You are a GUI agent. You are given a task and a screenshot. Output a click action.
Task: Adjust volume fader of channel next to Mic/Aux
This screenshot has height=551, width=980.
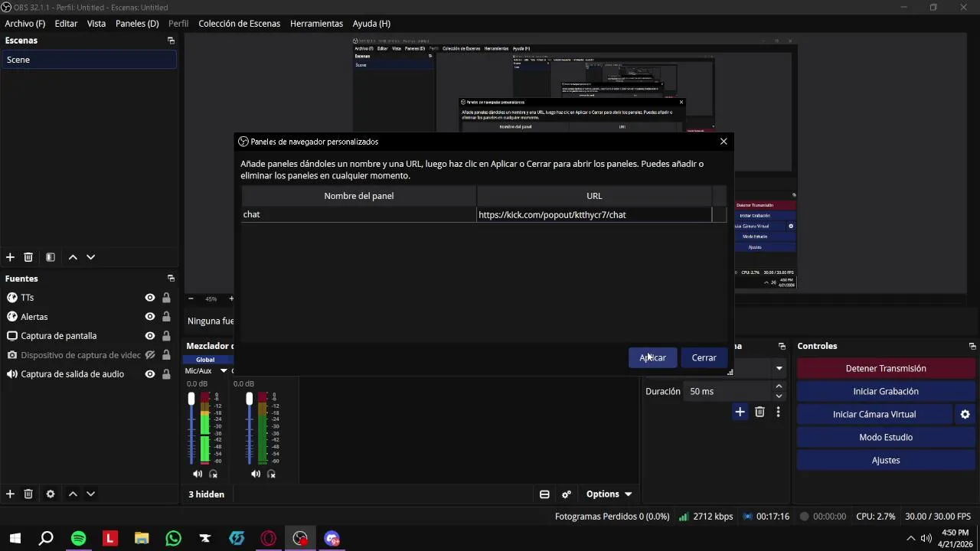point(249,399)
